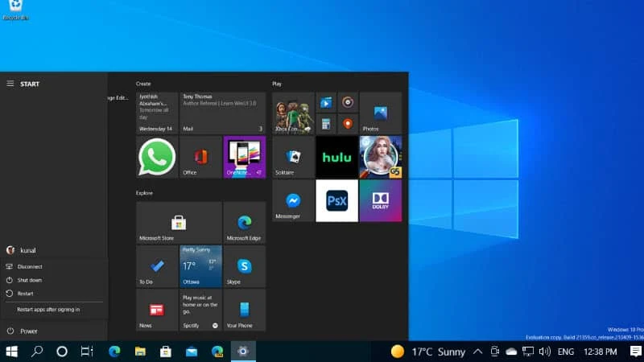Select Disconnect in the power menu
Viewport: 644px width, 362px height.
[x=53, y=266]
